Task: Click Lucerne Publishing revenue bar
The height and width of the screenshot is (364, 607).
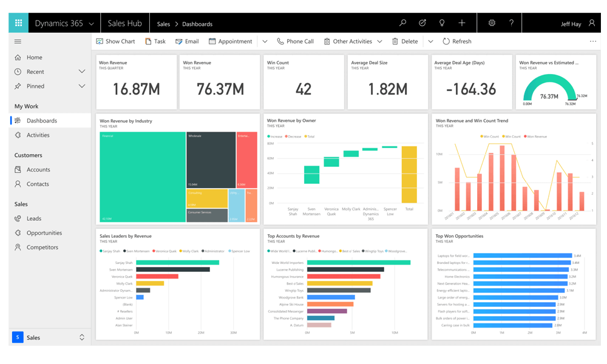Action: 346,269
